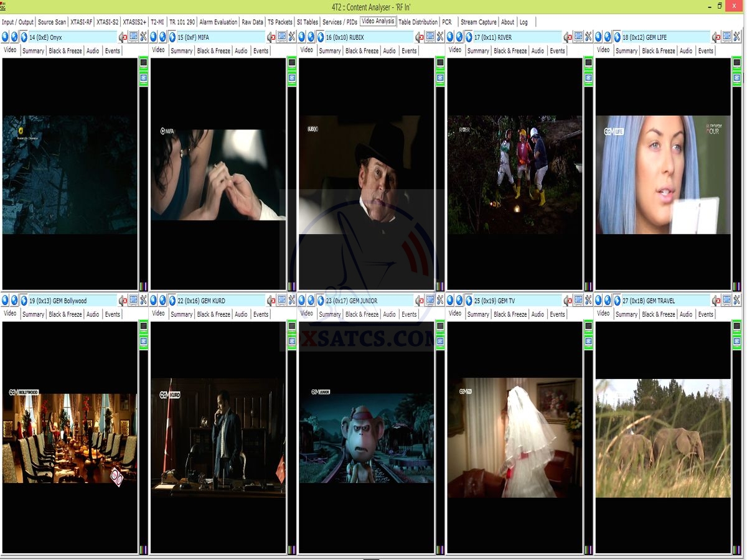The image size is (747, 560).
Task: Switch to the Stream Capture tab
Action: [478, 22]
